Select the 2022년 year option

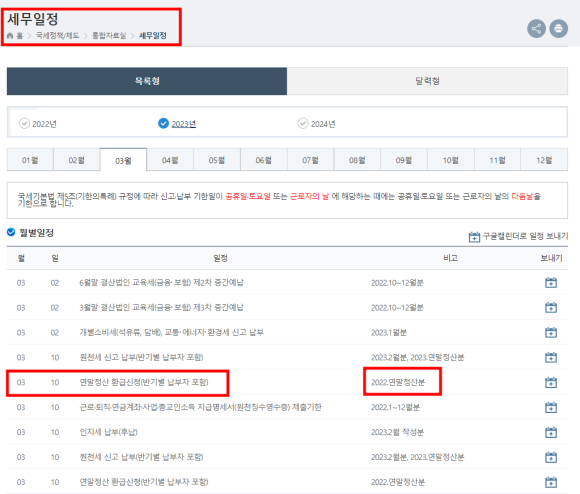pyautogui.click(x=38, y=124)
